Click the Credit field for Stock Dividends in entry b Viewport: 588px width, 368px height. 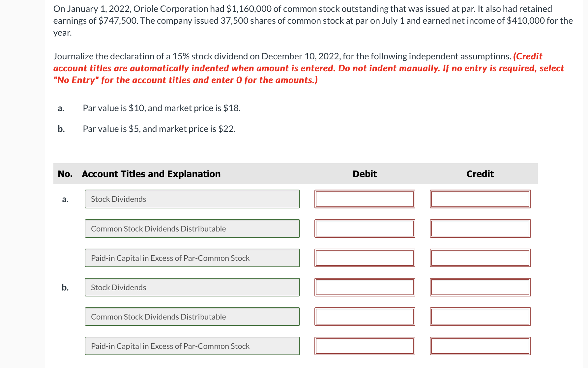pos(480,287)
